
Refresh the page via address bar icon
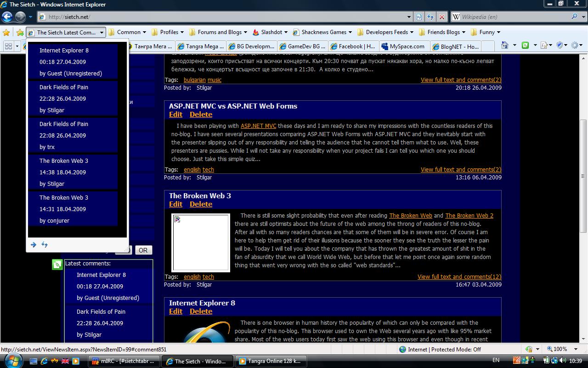[x=430, y=17]
